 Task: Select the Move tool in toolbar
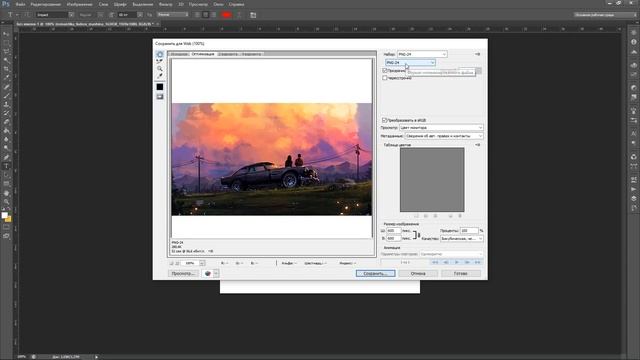[x=6, y=33]
